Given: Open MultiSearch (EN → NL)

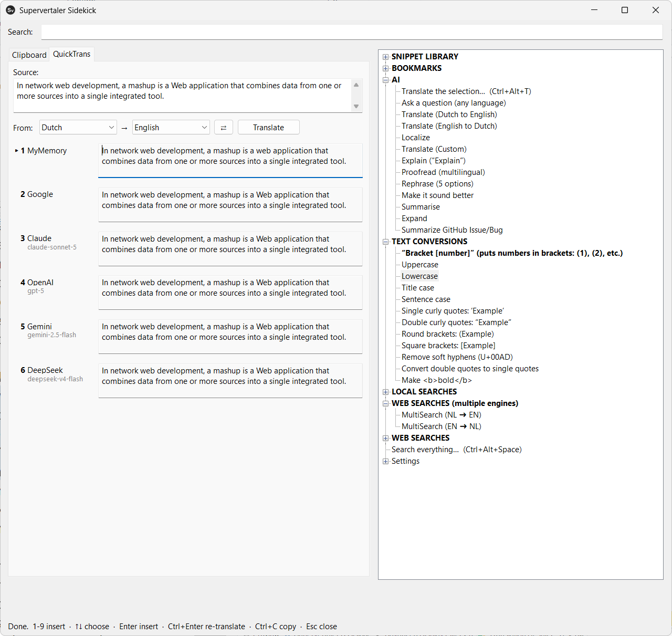Looking at the screenshot, I should [442, 426].
